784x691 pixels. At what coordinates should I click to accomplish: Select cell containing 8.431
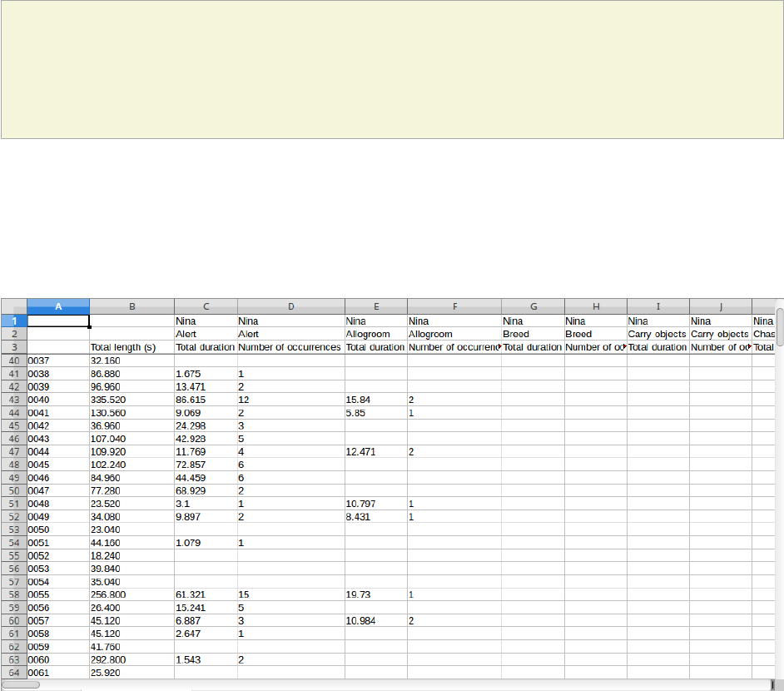point(376,516)
